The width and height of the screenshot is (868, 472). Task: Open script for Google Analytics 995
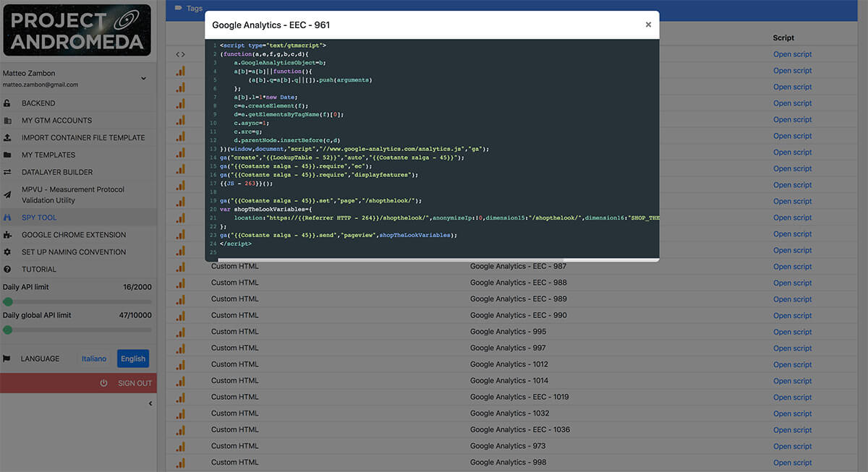pyautogui.click(x=793, y=332)
